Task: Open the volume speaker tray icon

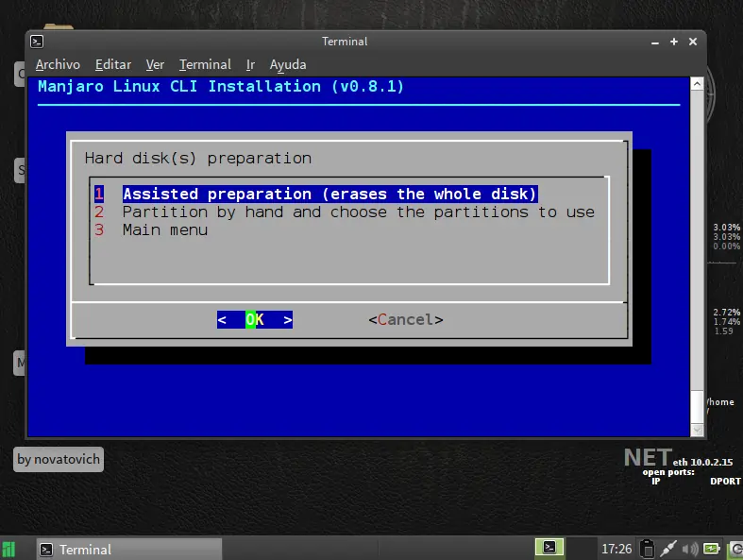Action: point(690,549)
